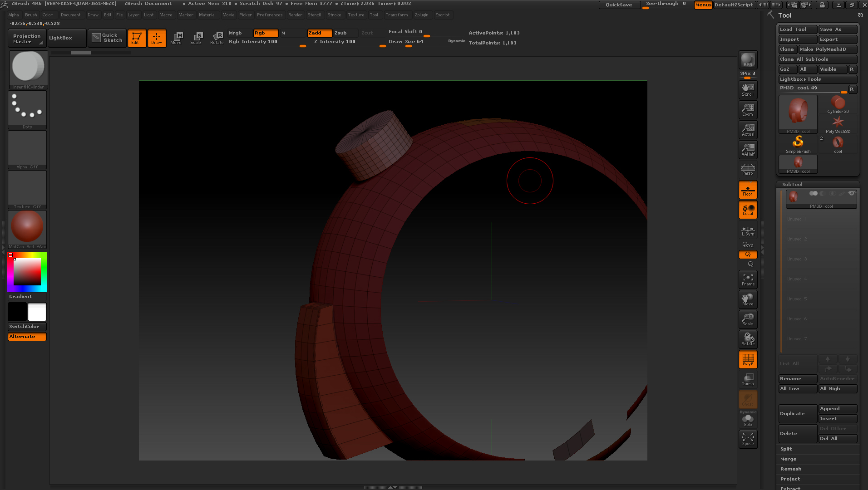Expand the Split section
Image resolution: width=868 pixels, height=490 pixels.
(x=786, y=449)
